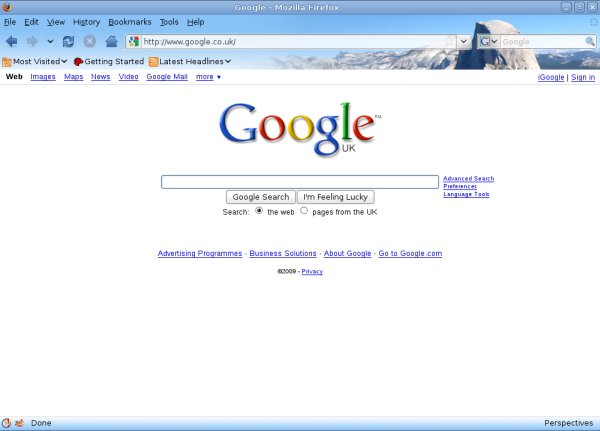Open the Language Tools link

[x=466, y=194]
